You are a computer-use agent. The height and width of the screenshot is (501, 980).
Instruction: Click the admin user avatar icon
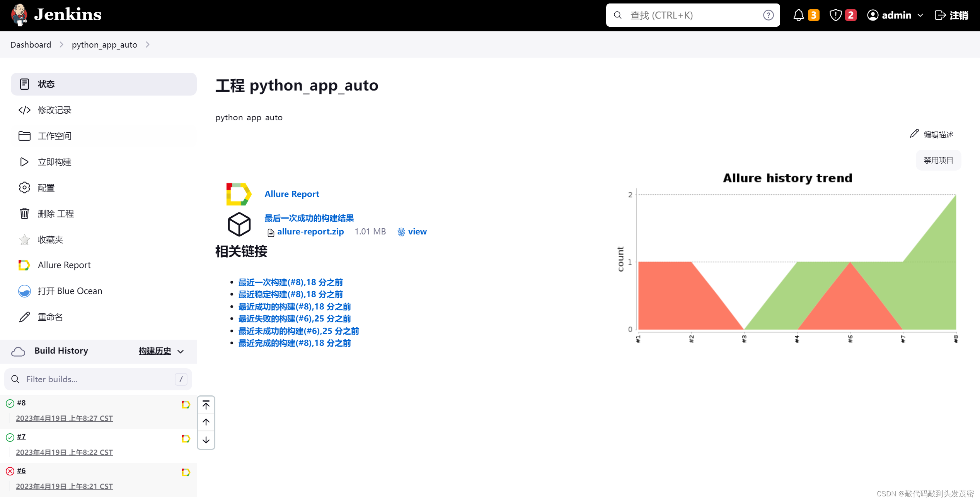coord(873,15)
